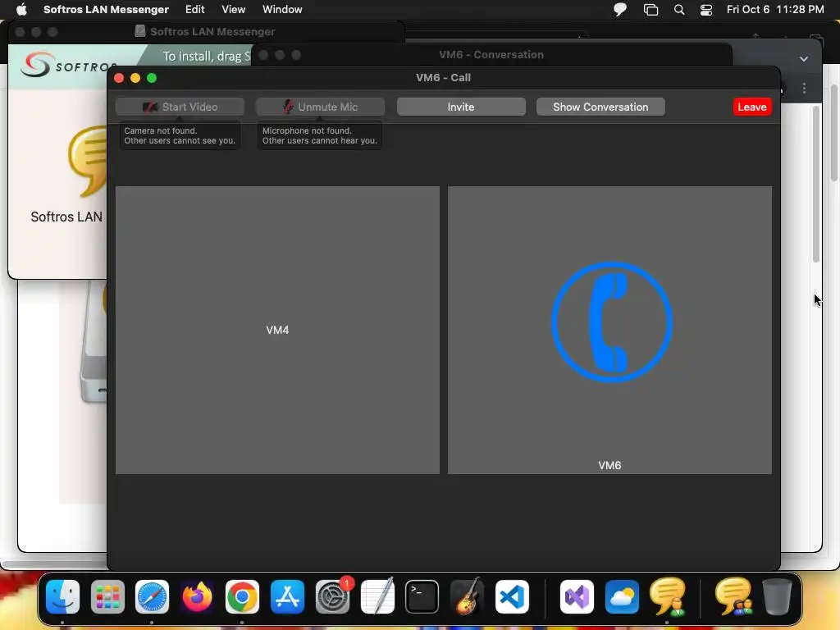Image resolution: width=840 pixels, height=630 pixels.
Task: Launch Firefox from the Dock
Action: tap(197, 596)
